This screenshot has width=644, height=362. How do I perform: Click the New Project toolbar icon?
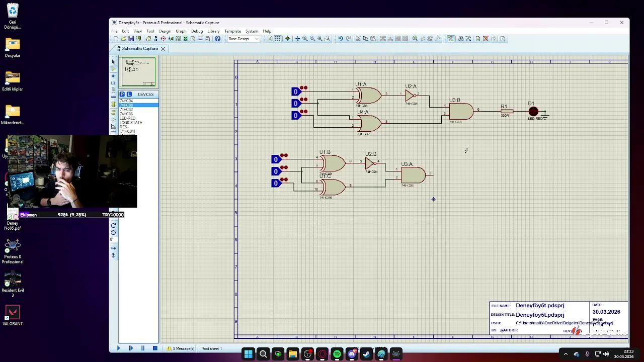pos(116,39)
